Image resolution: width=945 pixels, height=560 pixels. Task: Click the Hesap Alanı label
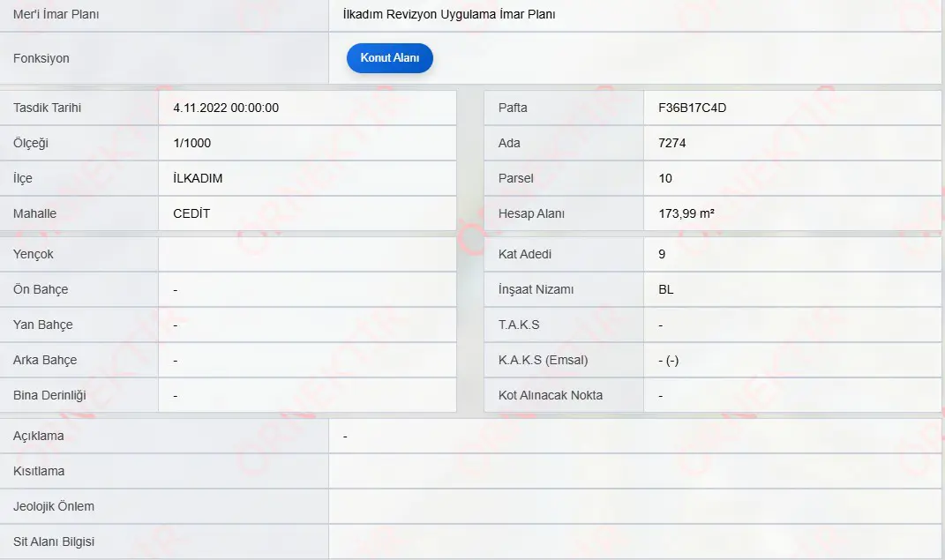531,213
